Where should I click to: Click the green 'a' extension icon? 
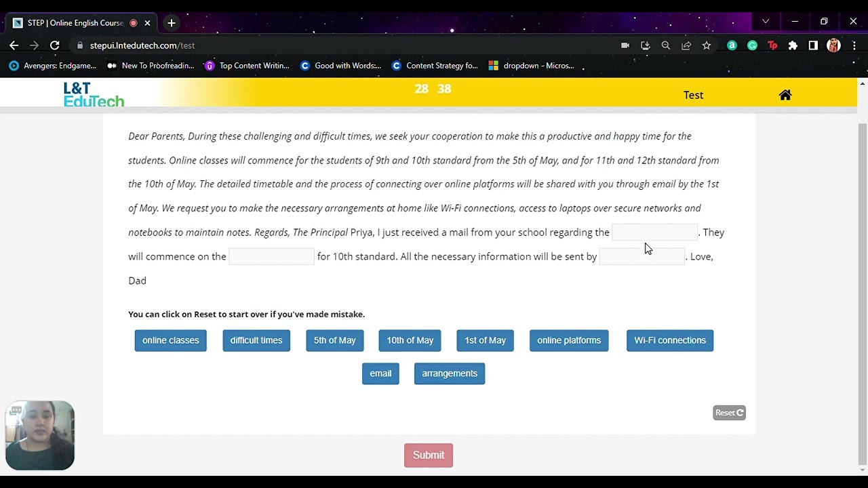pyautogui.click(x=732, y=45)
